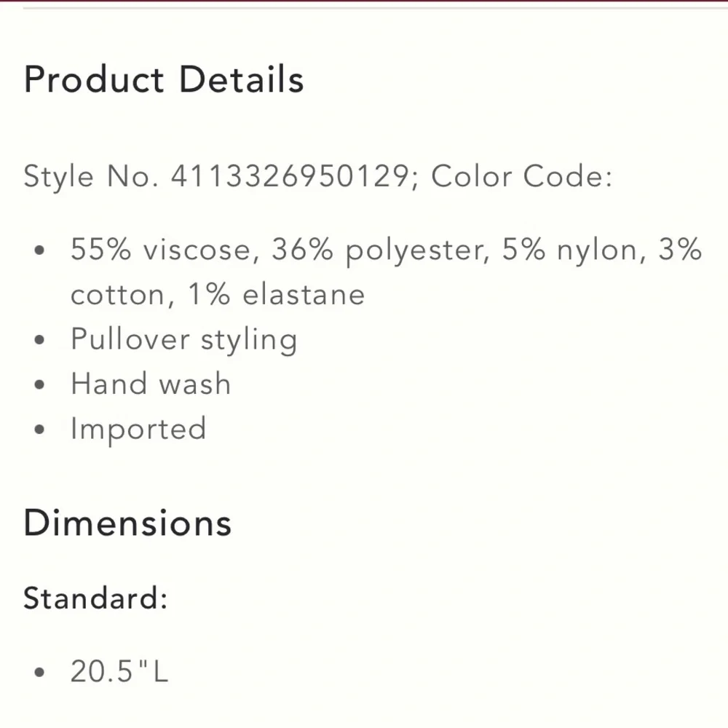This screenshot has width=728, height=728.
Task: Click the Product Details heading
Action: (164, 79)
